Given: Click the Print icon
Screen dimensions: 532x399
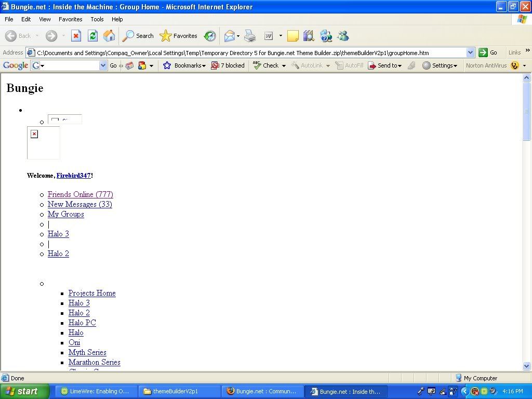Looking at the screenshot, I should (250, 36).
